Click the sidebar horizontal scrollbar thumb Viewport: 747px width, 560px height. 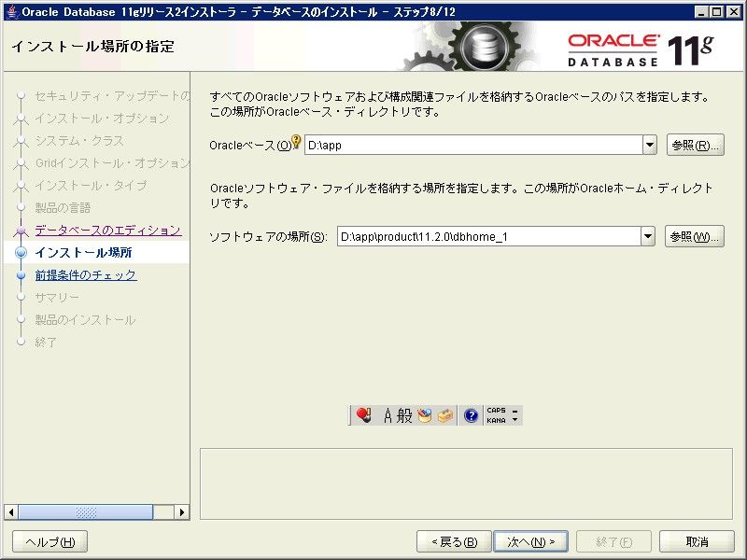tap(86, 511)
